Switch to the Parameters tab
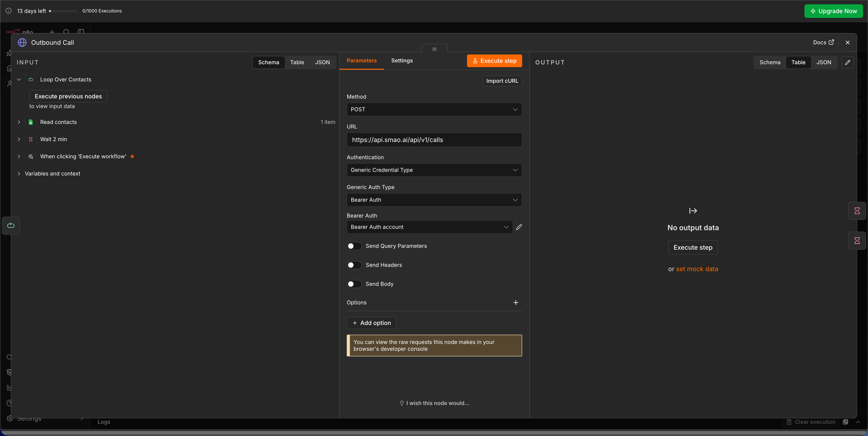868x436 pixels. (362, 61)
